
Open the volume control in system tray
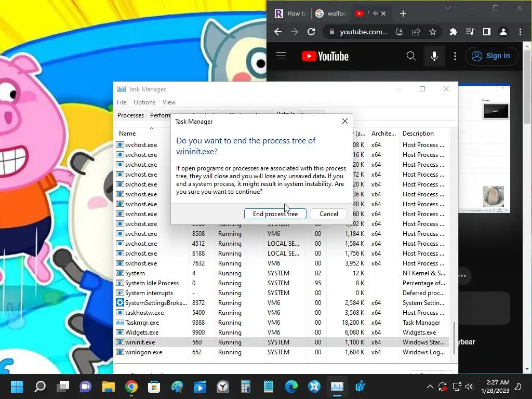(x=469, y=387)
